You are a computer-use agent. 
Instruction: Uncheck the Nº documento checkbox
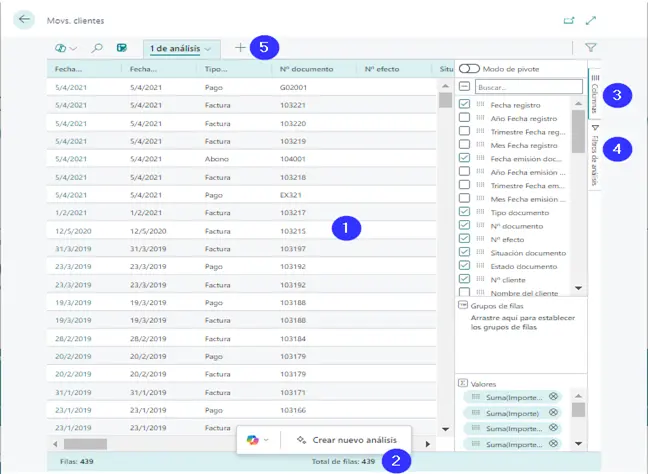coord(465,225)
